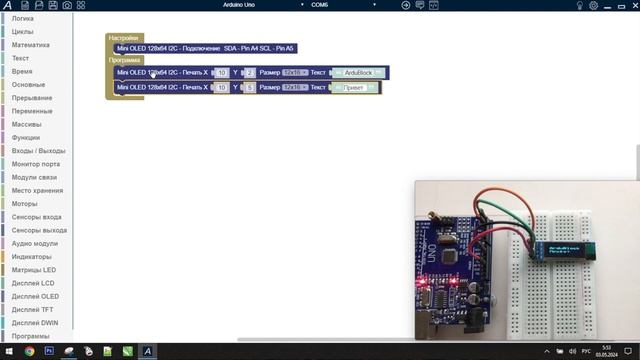This screenshot has width=640, height=360.
Task: Select the Mini OLED Подключение SDA block
Action: [x=205, y=49]
